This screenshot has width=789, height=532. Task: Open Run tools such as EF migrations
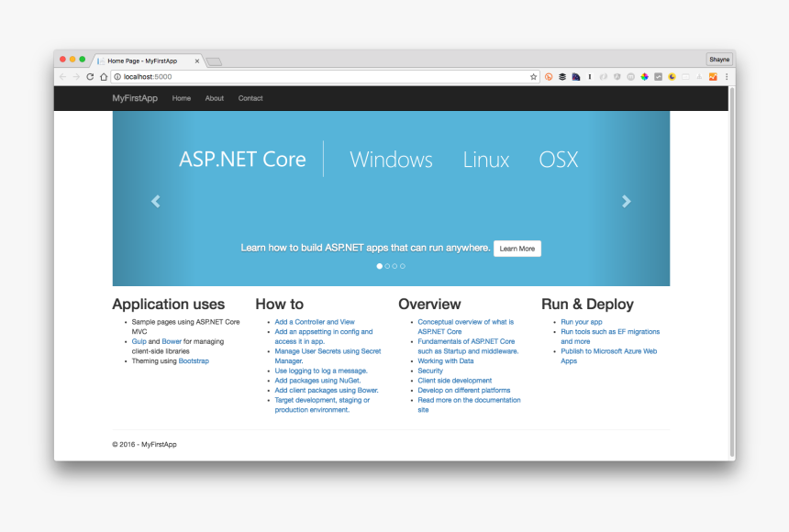(x=610, y=337)
